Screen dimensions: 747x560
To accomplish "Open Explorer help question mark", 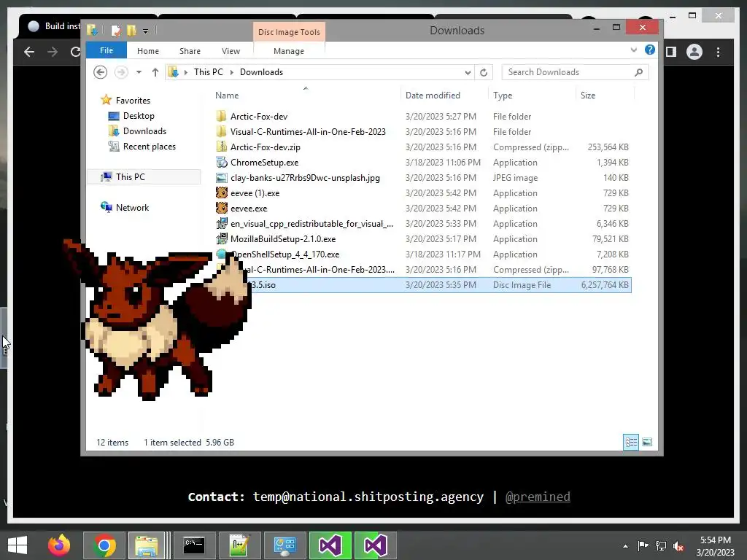I will pos(650,50).
